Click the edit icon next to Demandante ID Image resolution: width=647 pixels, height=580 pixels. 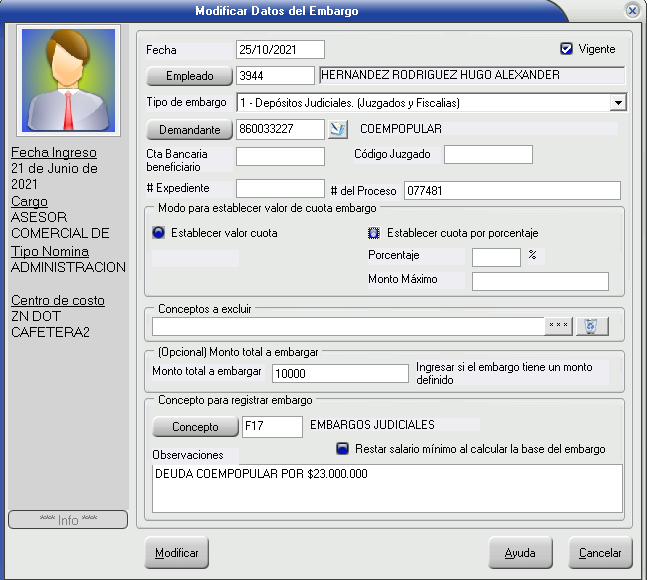pyautogui.click(x=338, y=129)
